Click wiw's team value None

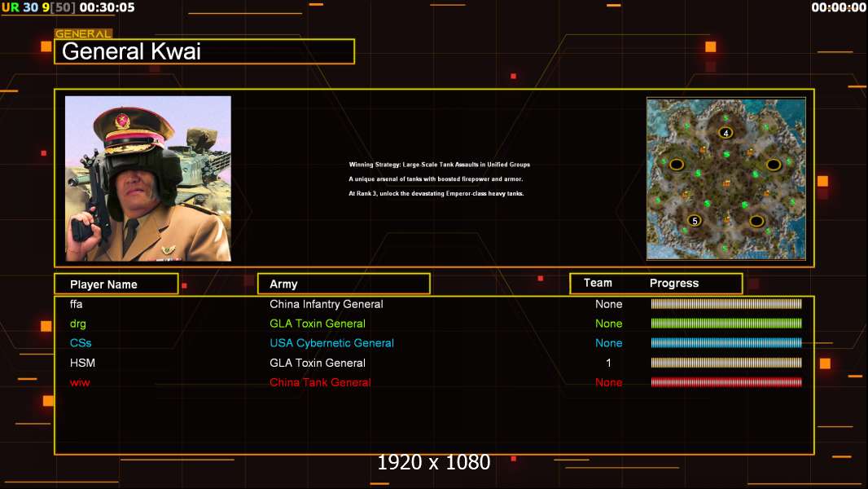pyautogui.click(x=608, y=383)
